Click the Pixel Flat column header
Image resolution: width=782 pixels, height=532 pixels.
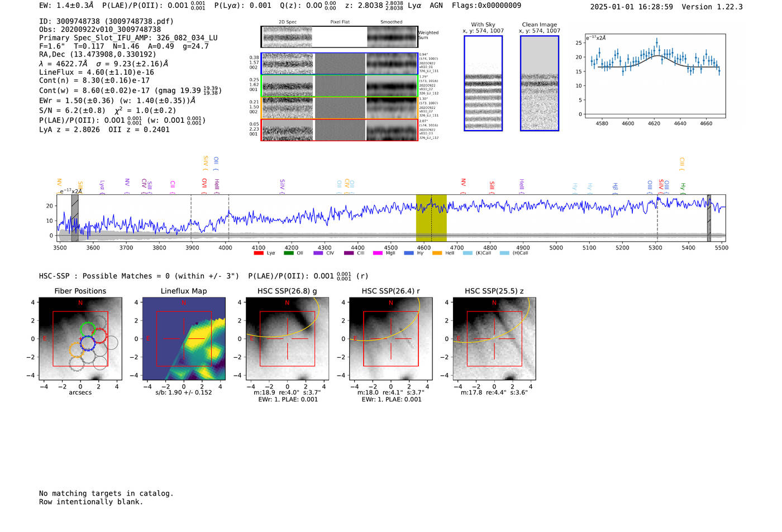click(340, 22)
